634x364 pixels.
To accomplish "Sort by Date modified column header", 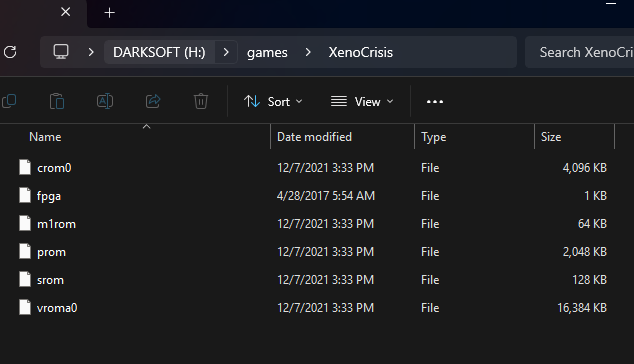I will pyautogui.click(x=314, y=137).
